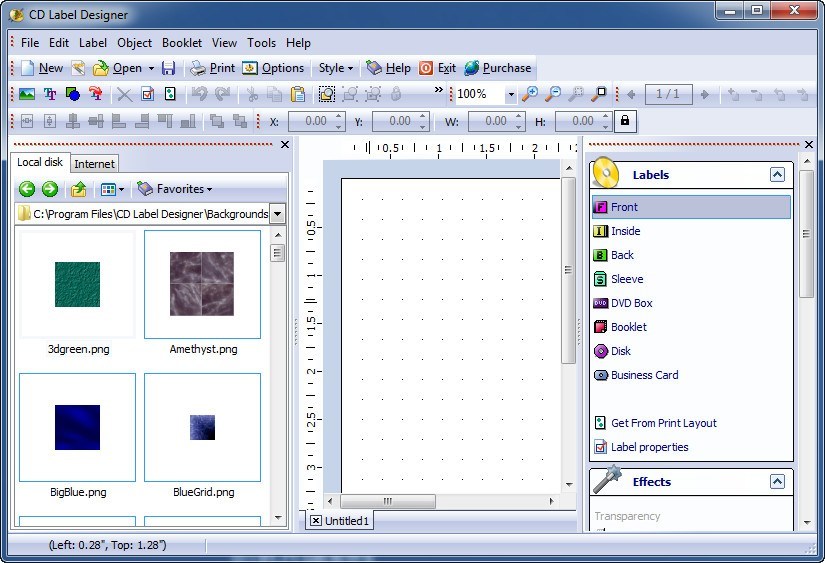
Task: Click Get From Print Layout
Action: [656, 423]
